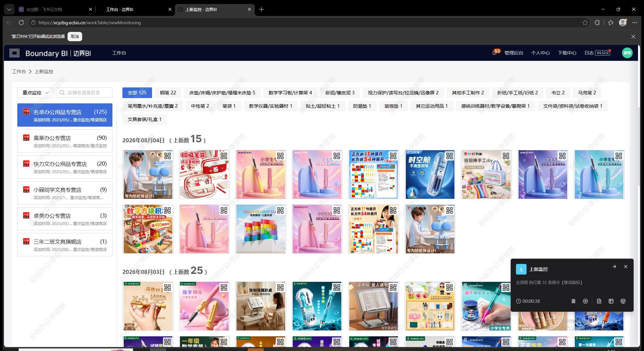The width and height of the screenshot is (644, 351).
Task: Open browser settings and more menu
Action: pos(635,23)
